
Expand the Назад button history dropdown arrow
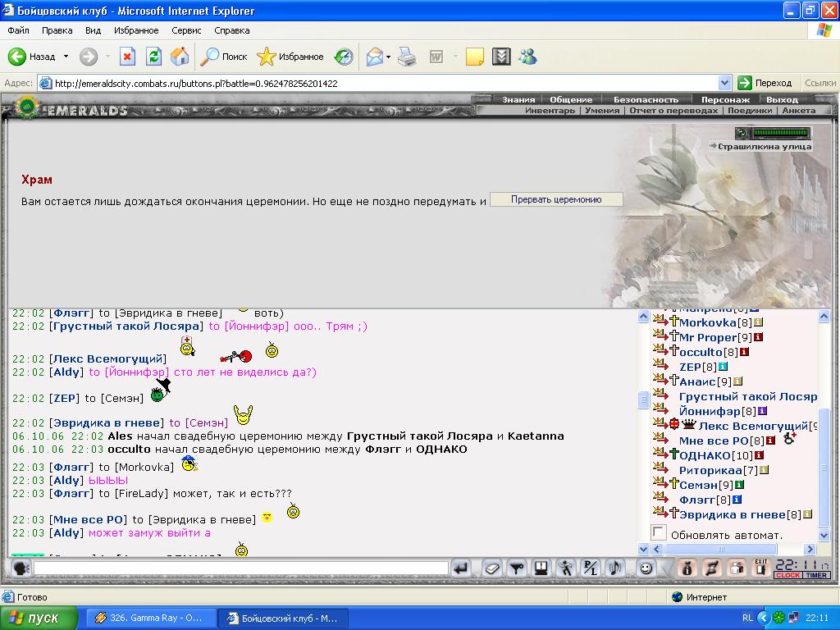coord(66,57)
